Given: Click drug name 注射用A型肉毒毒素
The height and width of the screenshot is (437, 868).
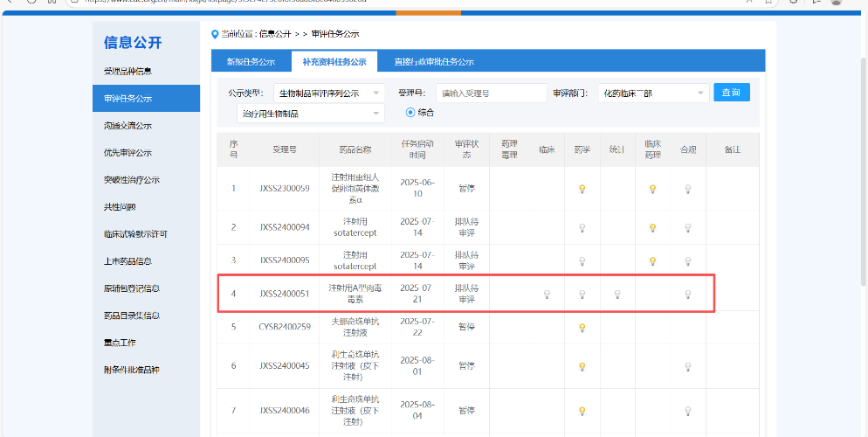Looking at the screenshot, I should pyautogui.click(x=355, y=294).
